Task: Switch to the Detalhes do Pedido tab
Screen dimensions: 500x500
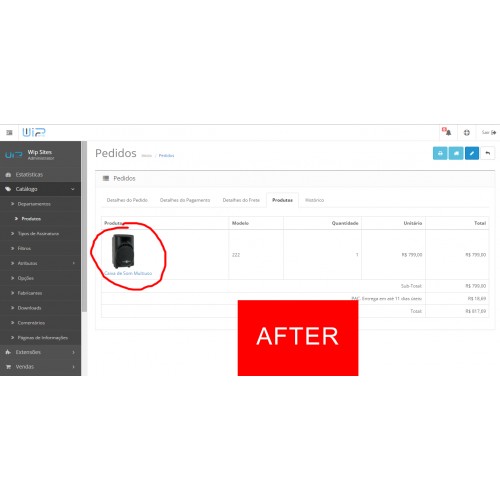Action: coord(127,200)
